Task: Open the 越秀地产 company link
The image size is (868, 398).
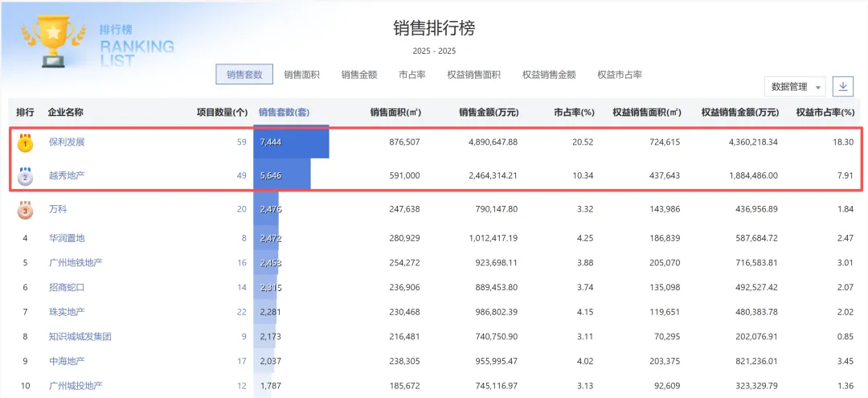Action: click(x=67, y=176)
